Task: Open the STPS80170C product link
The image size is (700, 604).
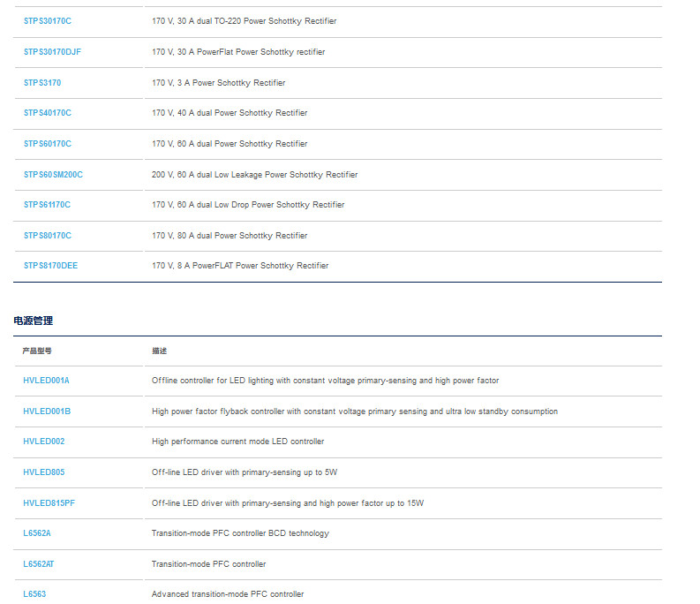Action: (48, 236)
